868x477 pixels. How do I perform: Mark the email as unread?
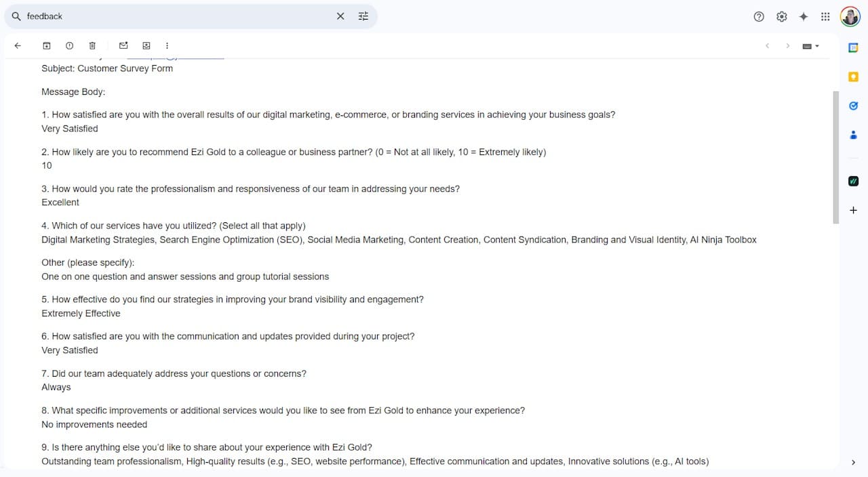coord(123,45)
